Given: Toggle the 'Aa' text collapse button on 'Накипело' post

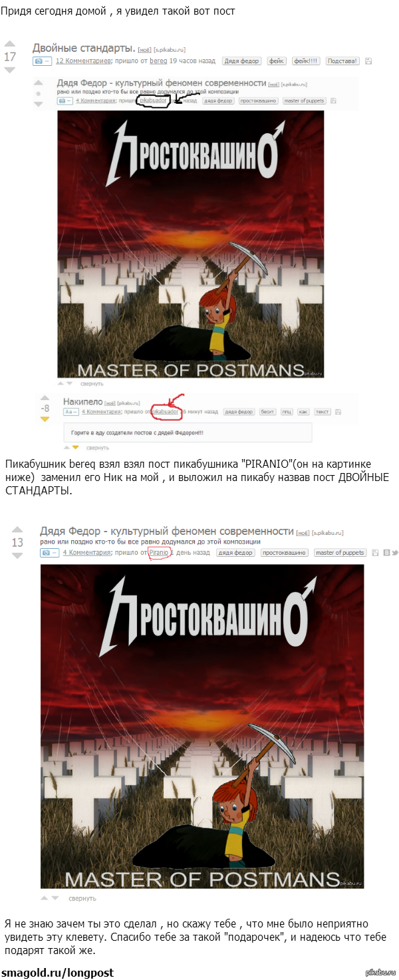Looking at the screenshot, I should pos(70,412).
